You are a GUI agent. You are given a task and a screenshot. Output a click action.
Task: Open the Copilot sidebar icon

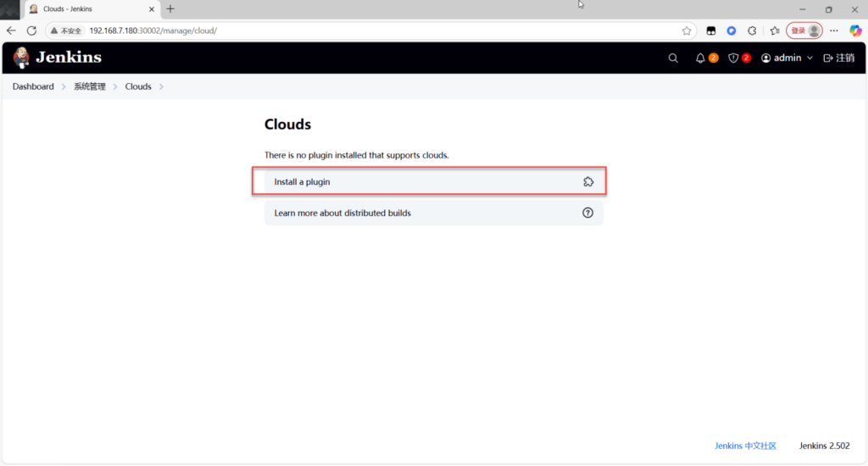pyautogui.click(x=855, y=31)
